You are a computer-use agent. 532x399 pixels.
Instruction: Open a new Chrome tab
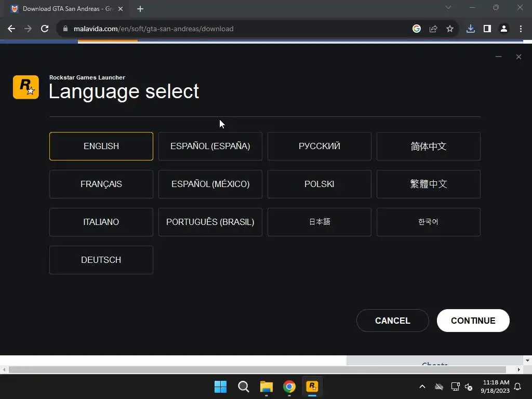140,9
